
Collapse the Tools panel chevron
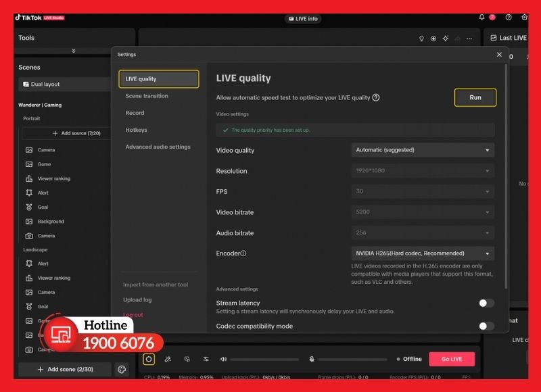click(74, 51)
